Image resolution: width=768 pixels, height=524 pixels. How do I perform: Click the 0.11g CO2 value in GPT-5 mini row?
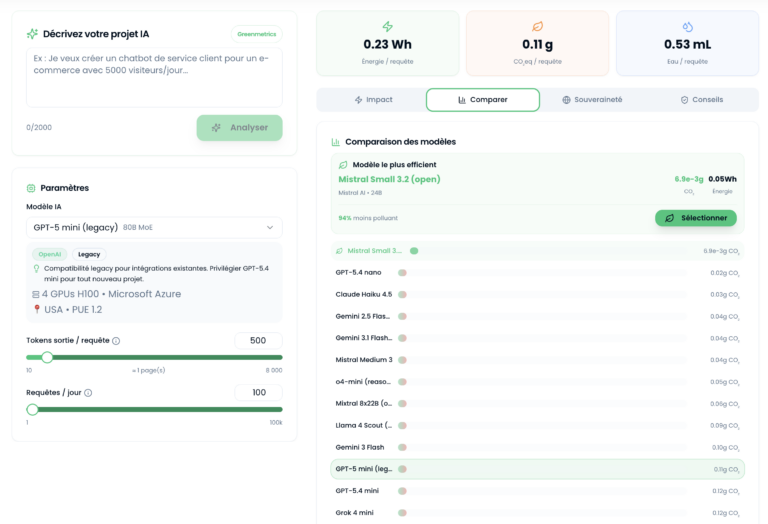727,470
